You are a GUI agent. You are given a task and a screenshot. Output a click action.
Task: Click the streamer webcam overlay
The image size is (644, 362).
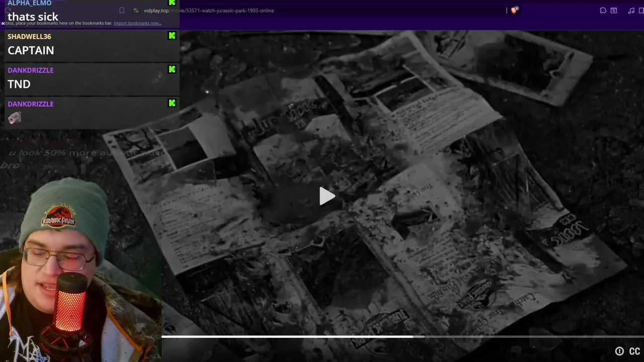(x=80, y=269)
